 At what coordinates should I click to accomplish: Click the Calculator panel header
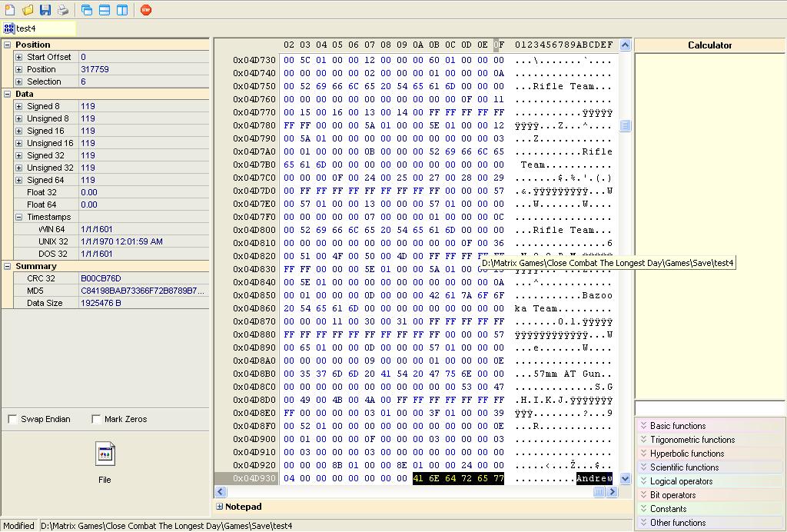click(x=709, y=45)
